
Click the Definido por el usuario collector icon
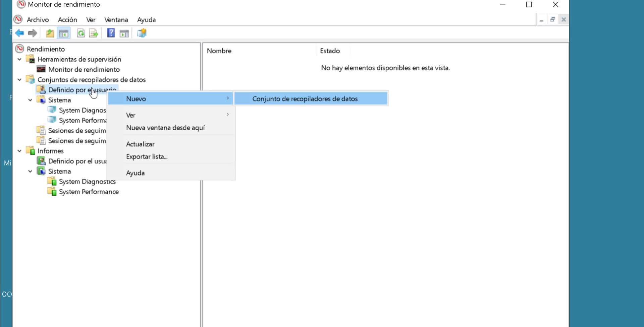click(x=41, y=89)
